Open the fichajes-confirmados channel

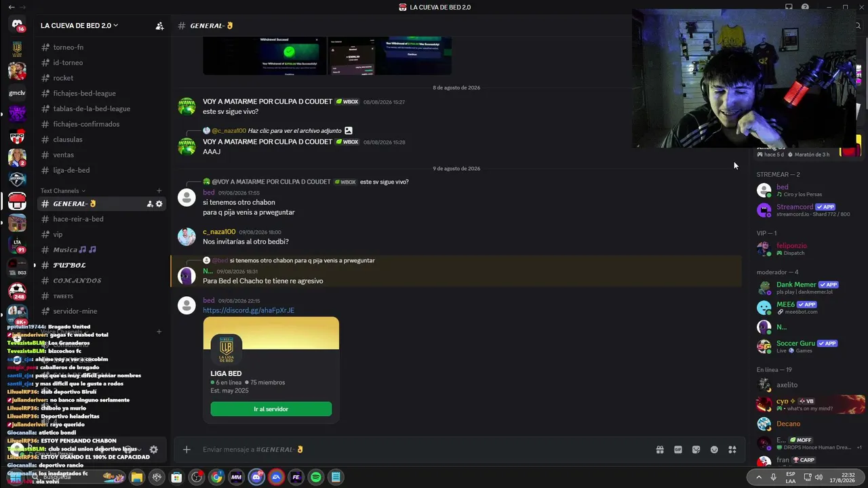(100, 124)
